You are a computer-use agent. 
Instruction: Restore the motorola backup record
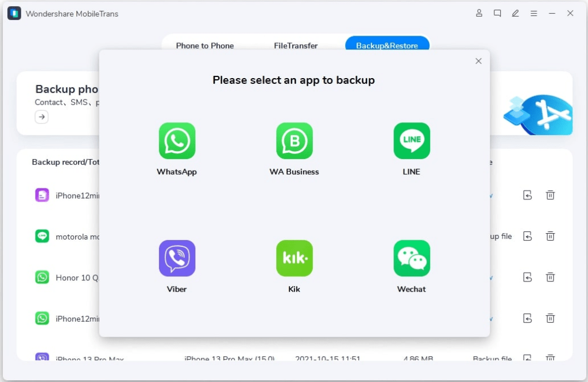(x=528, y=236)
